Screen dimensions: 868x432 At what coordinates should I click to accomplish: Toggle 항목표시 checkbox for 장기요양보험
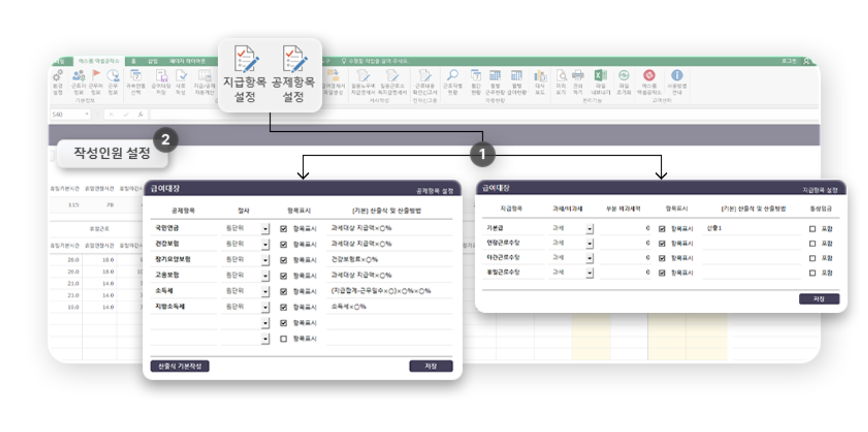[283, 260]
